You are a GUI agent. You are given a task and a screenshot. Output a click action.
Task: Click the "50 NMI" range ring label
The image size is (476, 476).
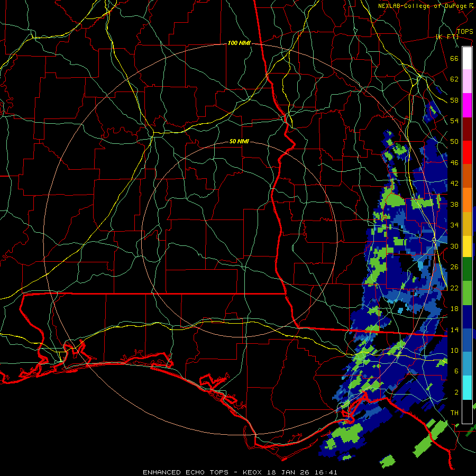click(239, 141)
